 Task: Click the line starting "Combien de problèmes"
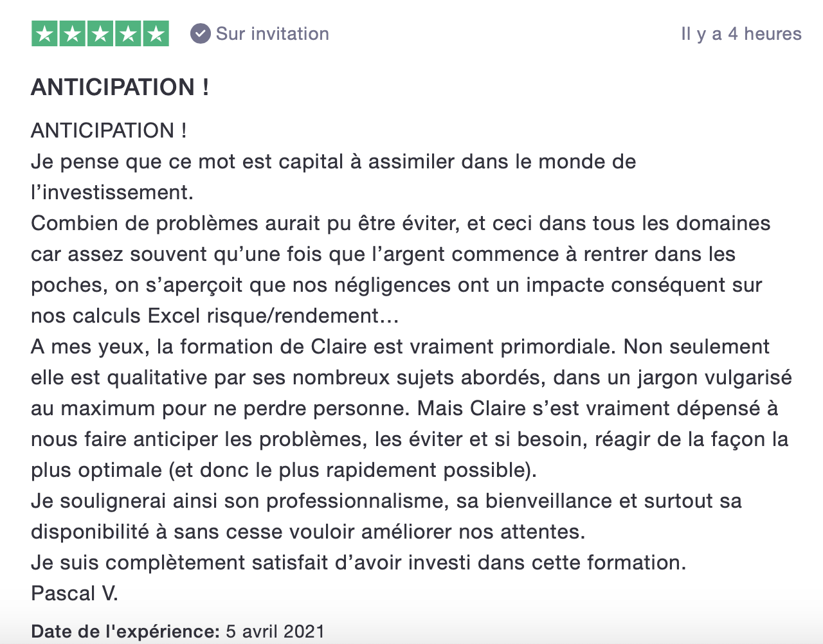(400, 223)
